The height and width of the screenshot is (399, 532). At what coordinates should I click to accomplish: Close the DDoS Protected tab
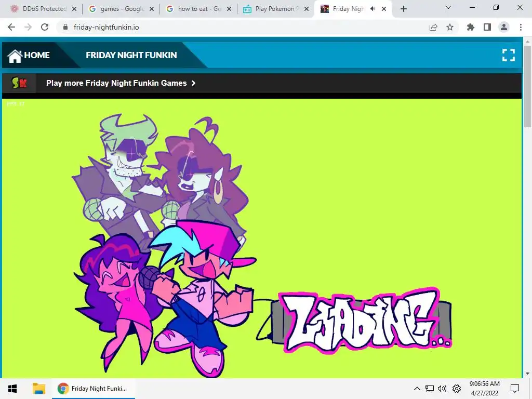[x=74, y=9]
